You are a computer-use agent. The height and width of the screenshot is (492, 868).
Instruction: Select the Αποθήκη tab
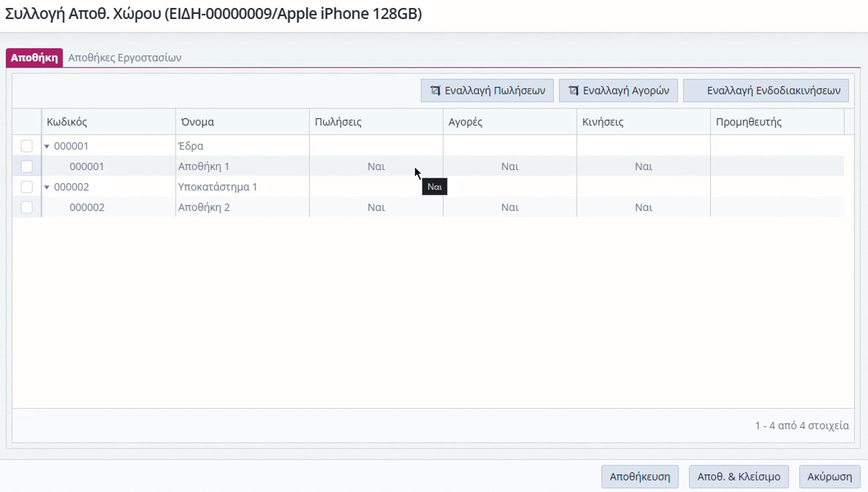click(34, 58)
